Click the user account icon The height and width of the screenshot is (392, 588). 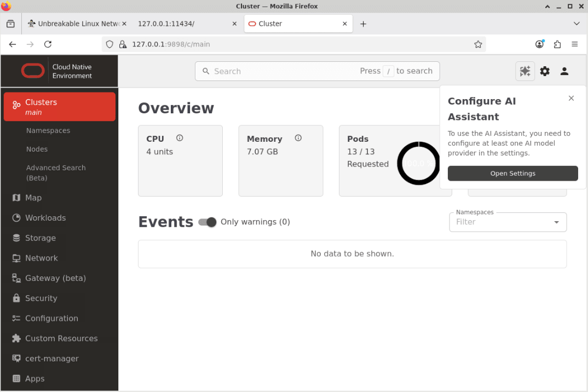[564, 71]
